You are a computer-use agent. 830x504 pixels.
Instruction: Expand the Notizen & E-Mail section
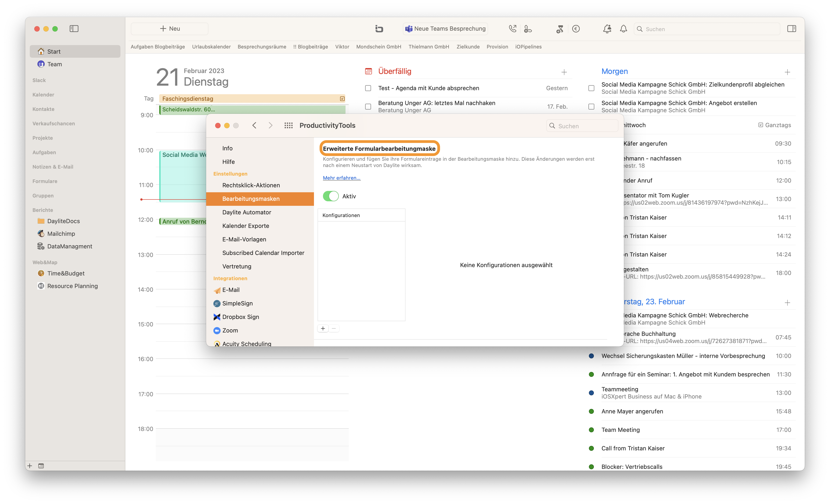53,167
